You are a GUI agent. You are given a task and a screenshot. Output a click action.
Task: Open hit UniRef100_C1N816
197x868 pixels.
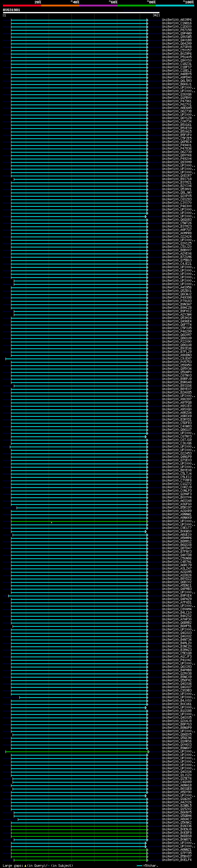click(177, 23)
